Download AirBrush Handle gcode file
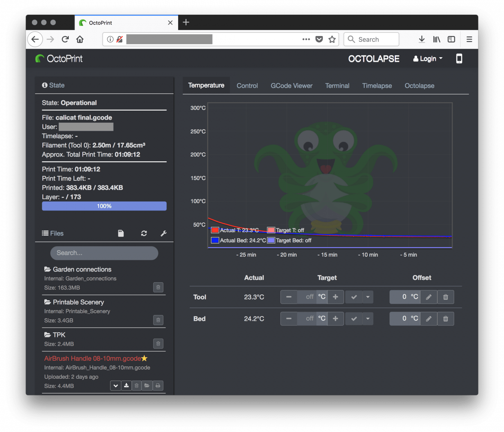The height and width of the screenshot is (432, 504). [126, 386]
